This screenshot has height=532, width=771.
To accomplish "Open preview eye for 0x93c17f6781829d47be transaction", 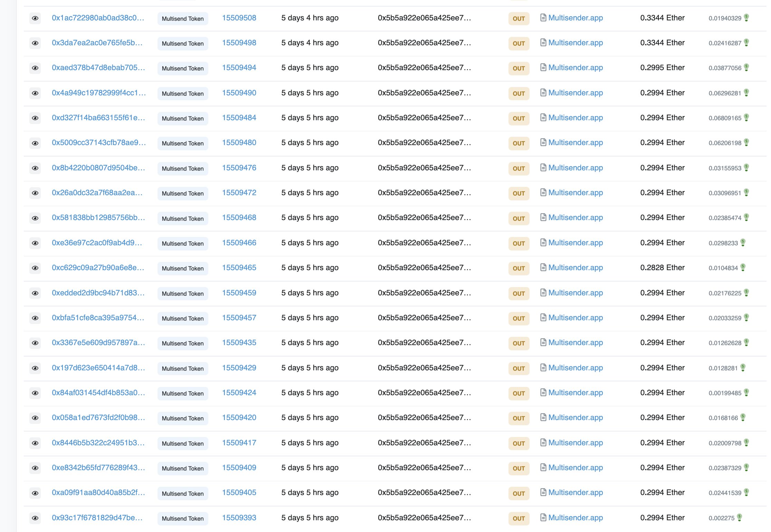I will [35, 518].
